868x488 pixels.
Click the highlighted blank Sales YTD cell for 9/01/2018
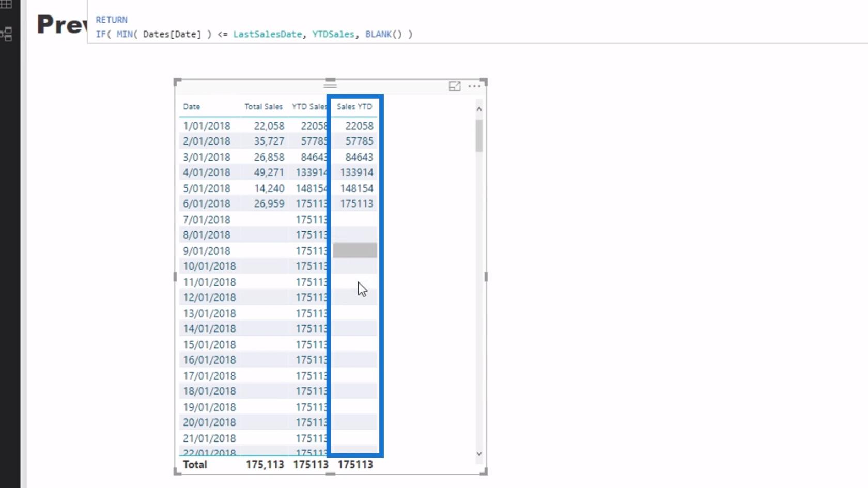point(355,250)
